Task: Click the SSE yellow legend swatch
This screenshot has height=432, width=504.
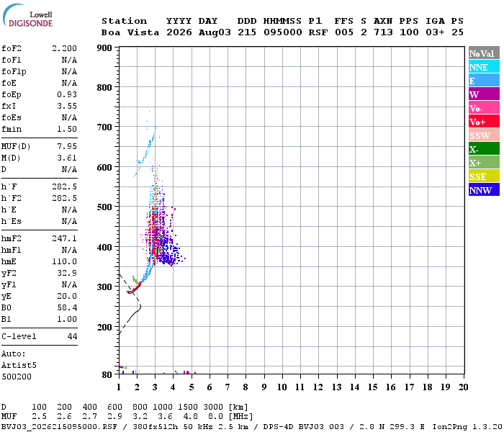Action: [484, 176]
